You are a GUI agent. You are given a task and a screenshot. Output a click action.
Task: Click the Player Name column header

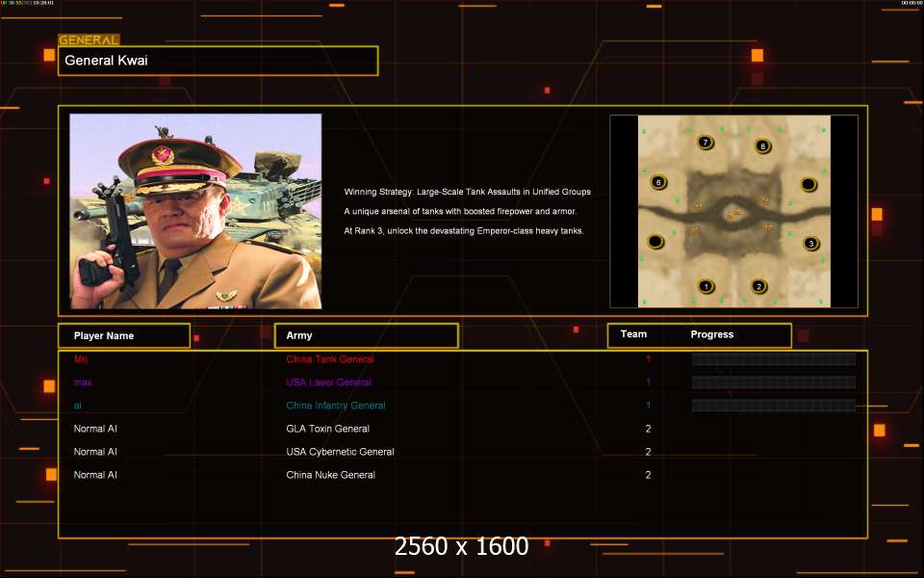(124, 335)
